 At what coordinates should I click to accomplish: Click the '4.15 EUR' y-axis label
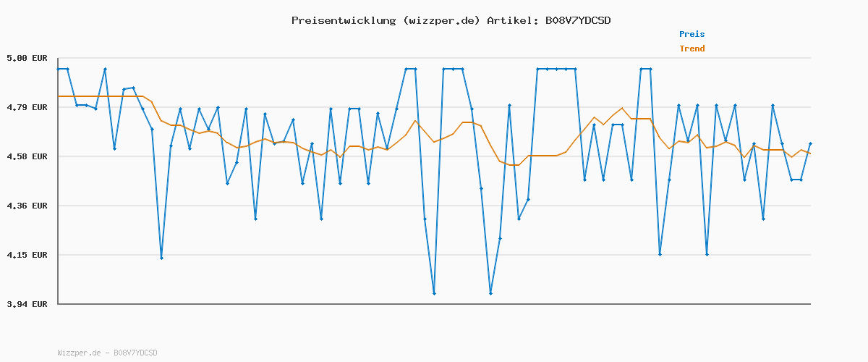click(27, 255)
